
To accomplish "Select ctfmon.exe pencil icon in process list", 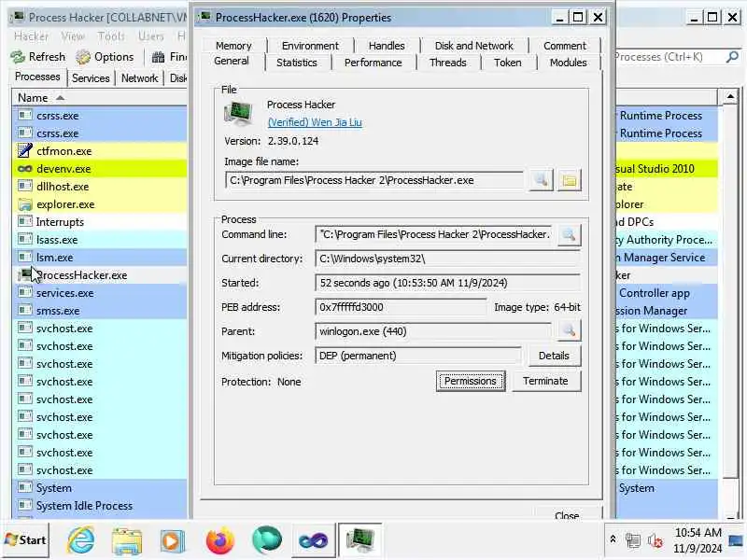I will pyautogui.click(x=25, y=151).
